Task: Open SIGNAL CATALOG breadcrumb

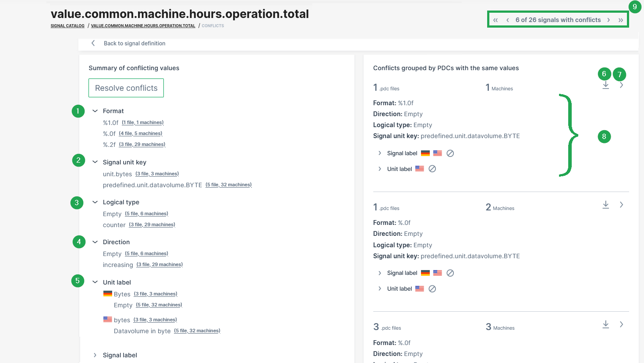Action: (x=67, y=26)
